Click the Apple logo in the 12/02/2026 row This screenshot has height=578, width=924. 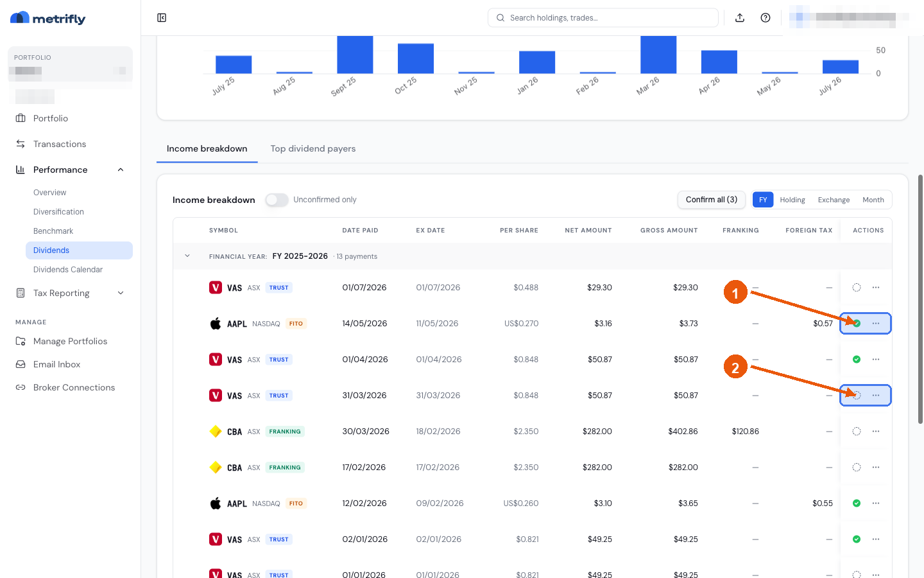[x=216, y=504]
